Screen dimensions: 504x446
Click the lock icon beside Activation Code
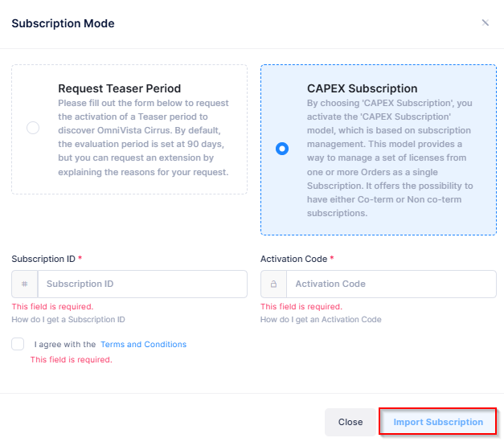(x=274, y=284)
